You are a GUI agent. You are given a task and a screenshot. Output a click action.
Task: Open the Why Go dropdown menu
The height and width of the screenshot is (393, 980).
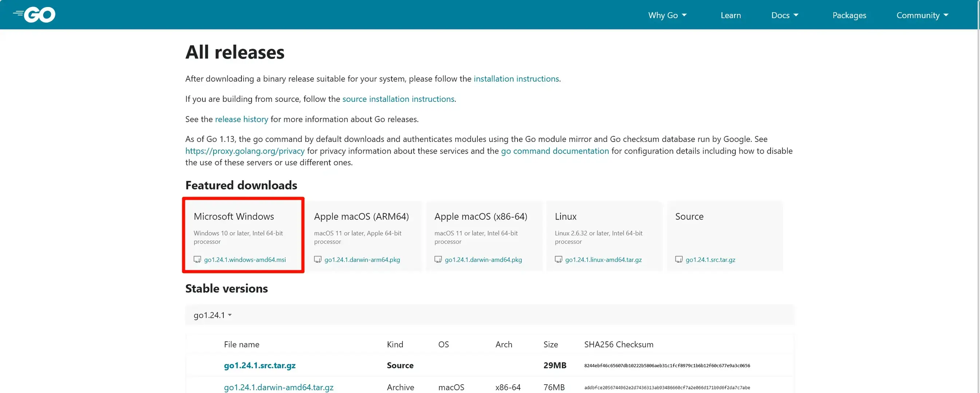tap(667, 15)
